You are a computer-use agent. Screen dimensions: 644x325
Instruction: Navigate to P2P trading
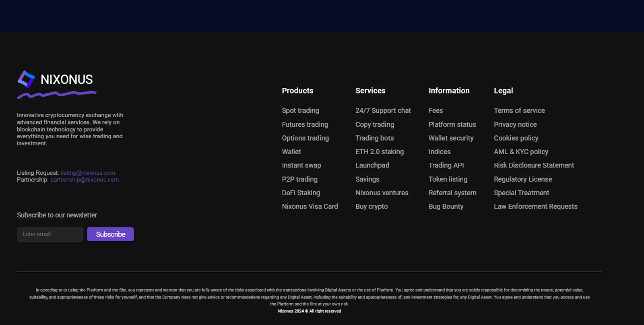[x=299, y=179]
